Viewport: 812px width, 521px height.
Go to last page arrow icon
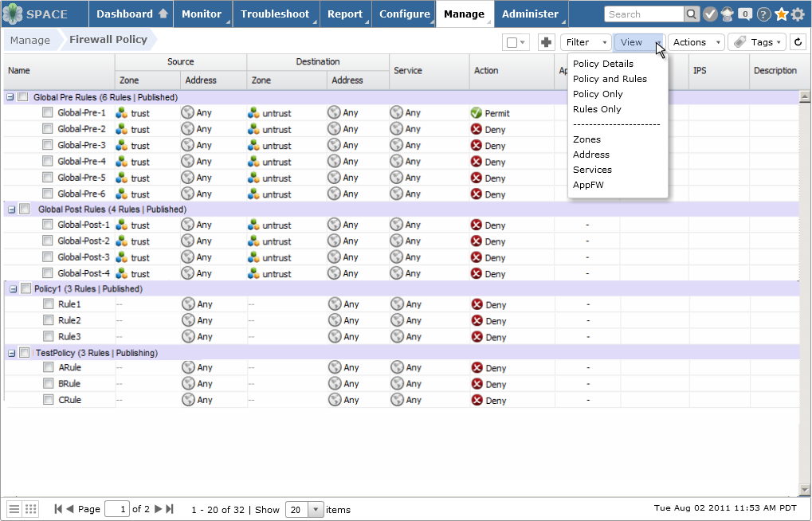(170, 509)
